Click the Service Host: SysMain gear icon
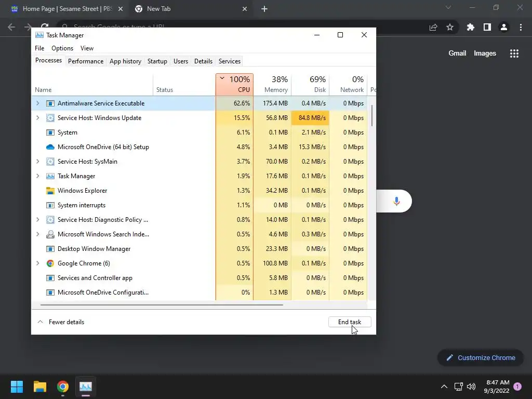 point(50,162)
